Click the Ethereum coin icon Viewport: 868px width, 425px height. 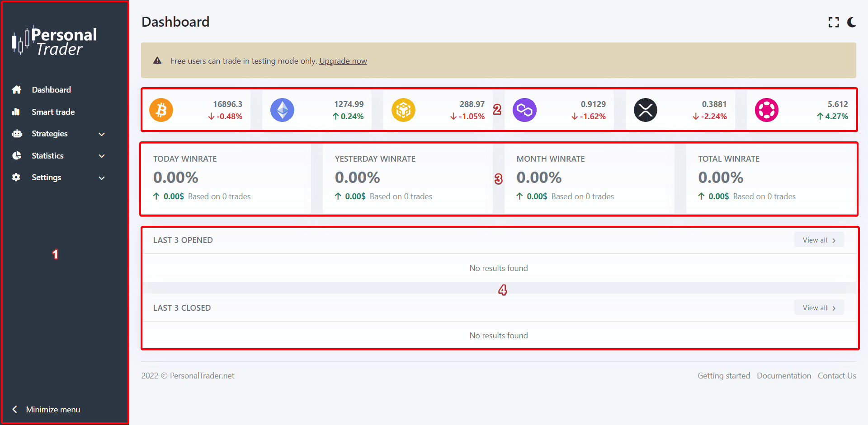tap(282, 110)
